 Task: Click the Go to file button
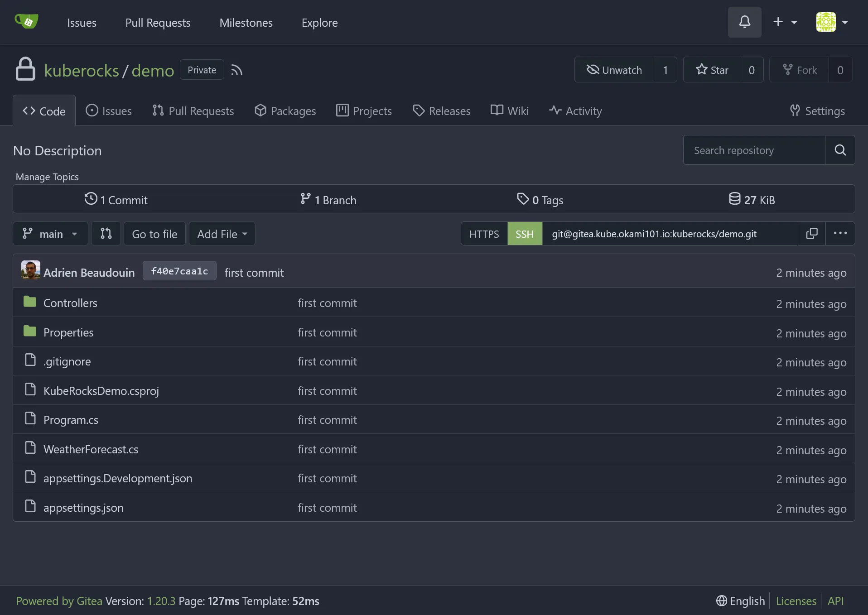pos(154,234)
